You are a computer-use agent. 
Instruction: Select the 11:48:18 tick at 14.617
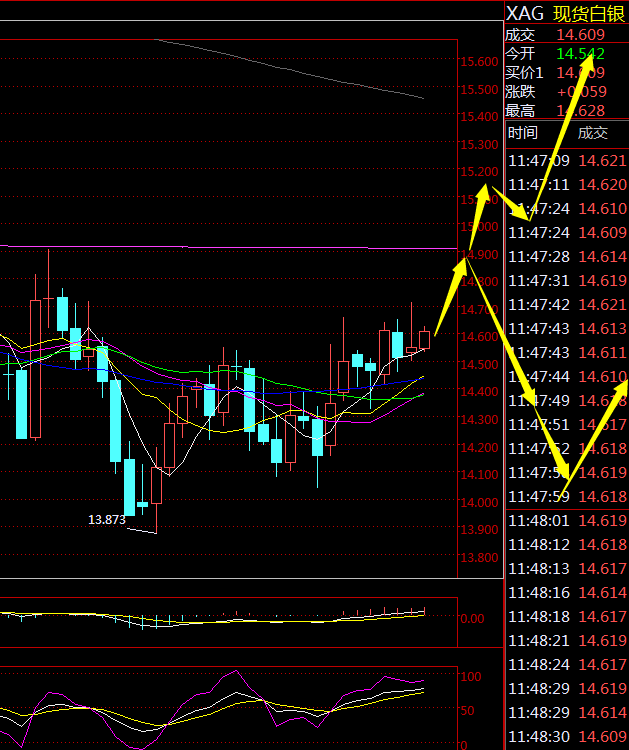(567, 617)
